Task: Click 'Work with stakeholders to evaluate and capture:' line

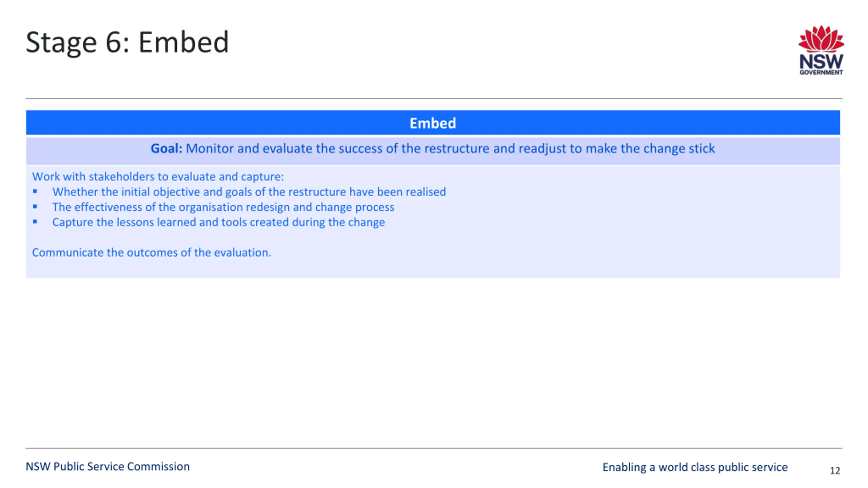Action: (158, 177)
